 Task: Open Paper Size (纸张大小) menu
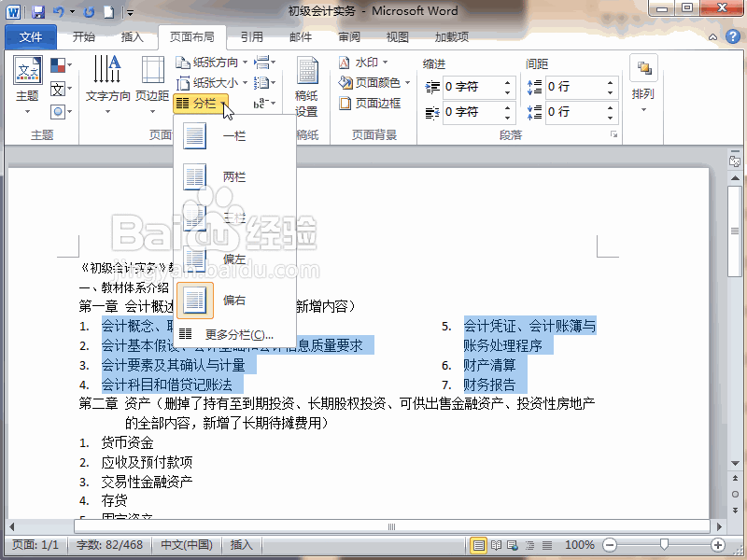pos(212,83)
